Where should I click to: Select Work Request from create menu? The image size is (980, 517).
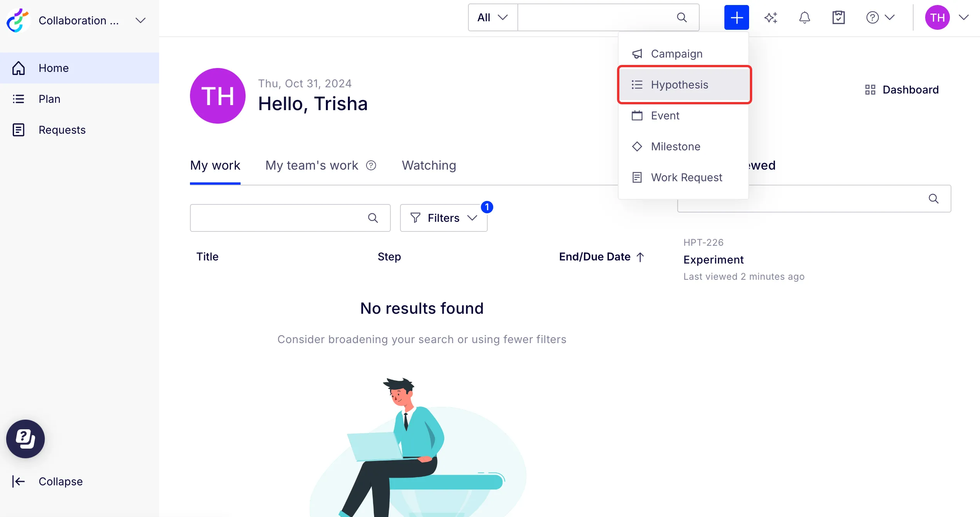coord(683,177)
